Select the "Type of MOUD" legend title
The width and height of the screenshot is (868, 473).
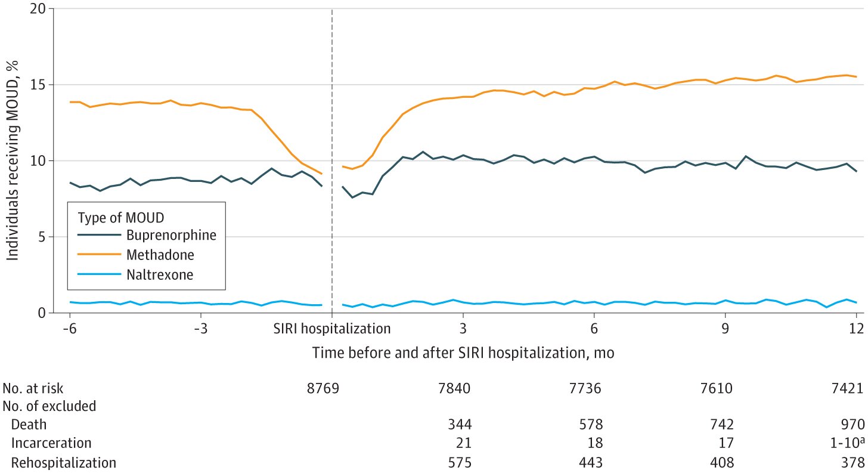pos(112,215)
